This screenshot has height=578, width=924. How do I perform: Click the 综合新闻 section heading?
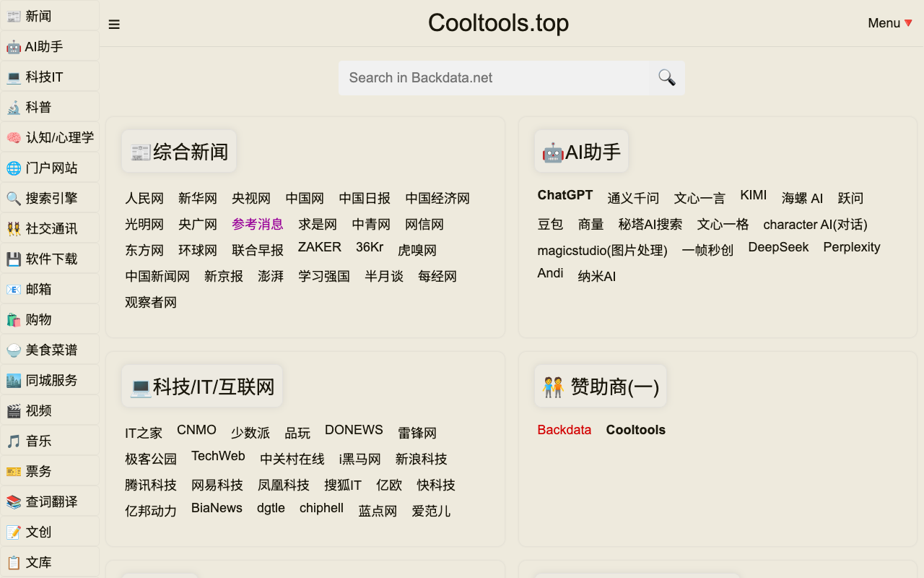179,152
